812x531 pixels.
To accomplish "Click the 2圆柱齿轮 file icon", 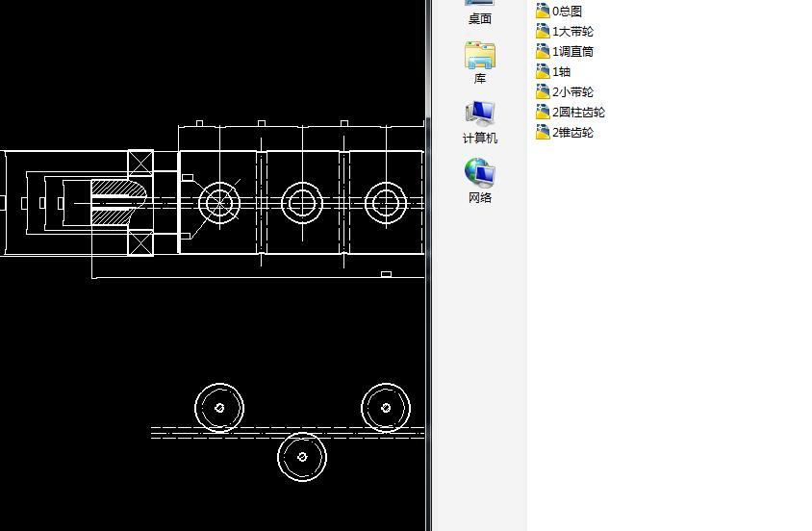I will 543,112.
